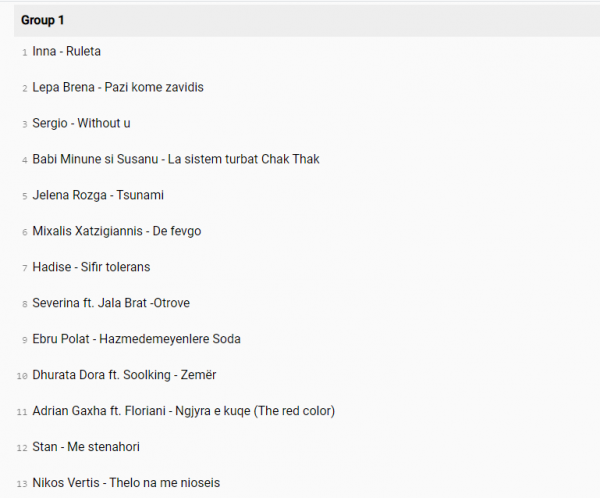This screenshot has height=498, width=600.
Task: Click row number 5
Action: [x=24, y=196]
